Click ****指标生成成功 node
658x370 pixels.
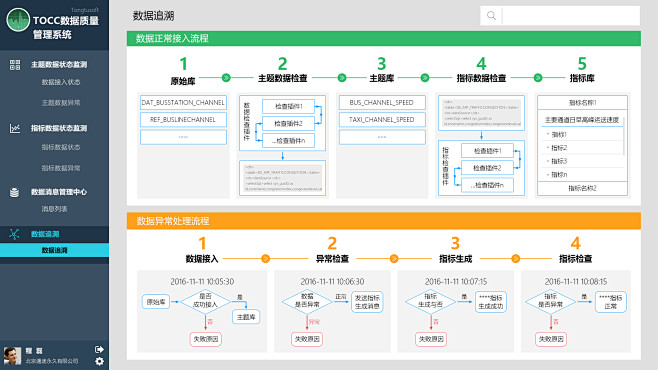pos(491,302)
